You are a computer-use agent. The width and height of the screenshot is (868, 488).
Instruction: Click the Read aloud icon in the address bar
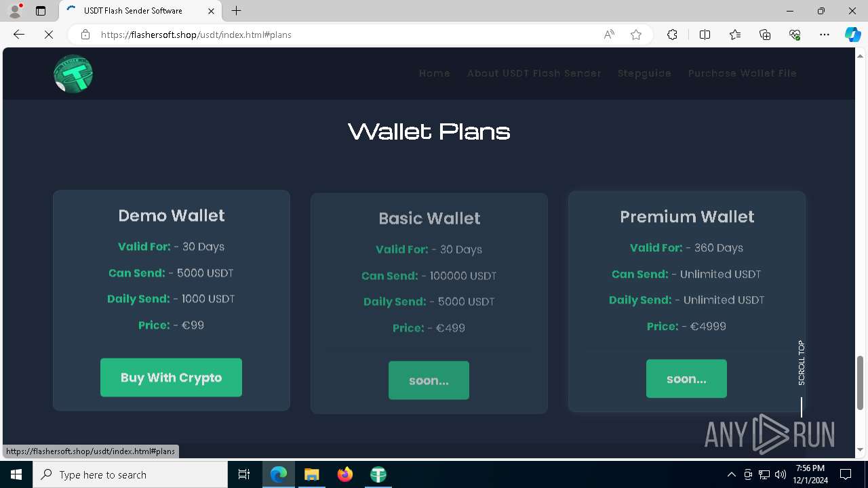[x=609, y=35]
